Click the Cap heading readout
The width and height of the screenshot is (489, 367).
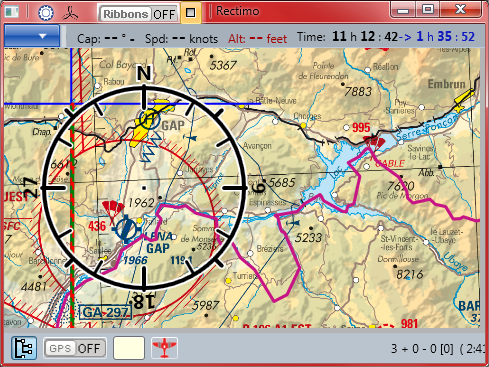[106, 38]
